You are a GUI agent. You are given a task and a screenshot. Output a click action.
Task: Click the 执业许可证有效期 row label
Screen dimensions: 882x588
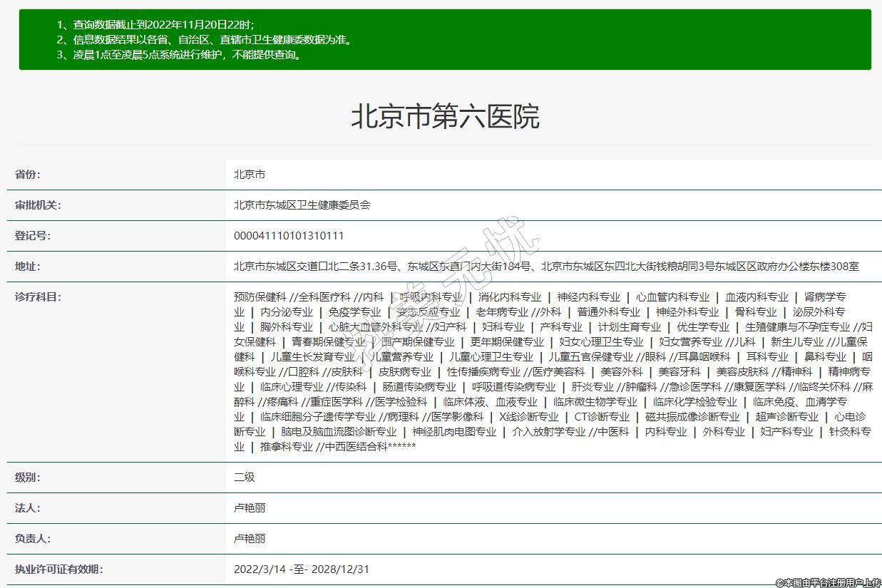coord(59,569)
